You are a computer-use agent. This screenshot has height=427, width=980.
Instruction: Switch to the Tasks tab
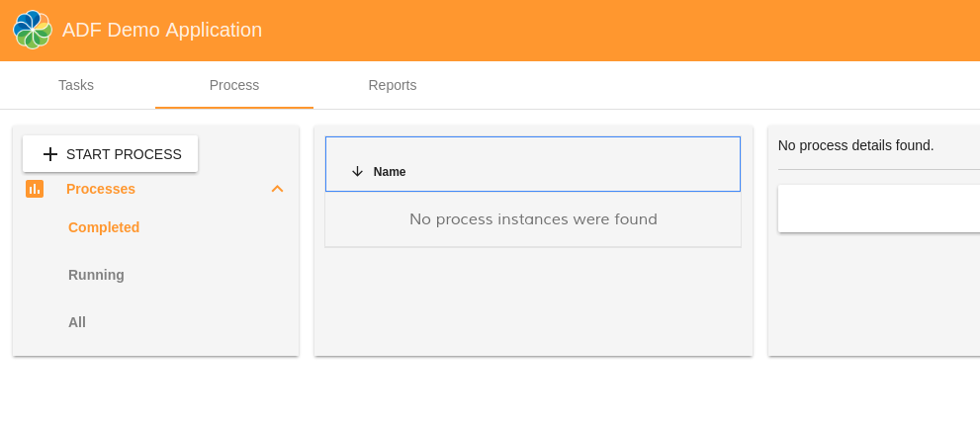pyautogui.click(x=76, y=85)
